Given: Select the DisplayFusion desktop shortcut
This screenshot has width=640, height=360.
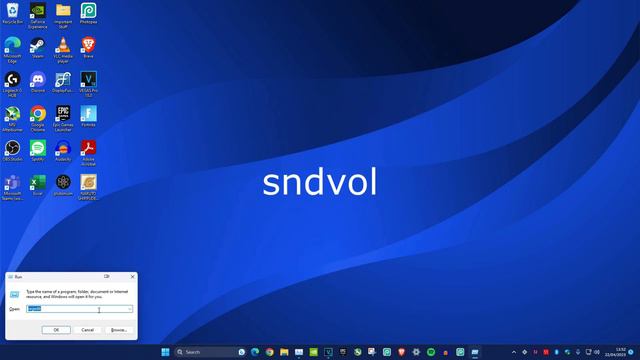Looking at the screenshot, I should (63, 82).
